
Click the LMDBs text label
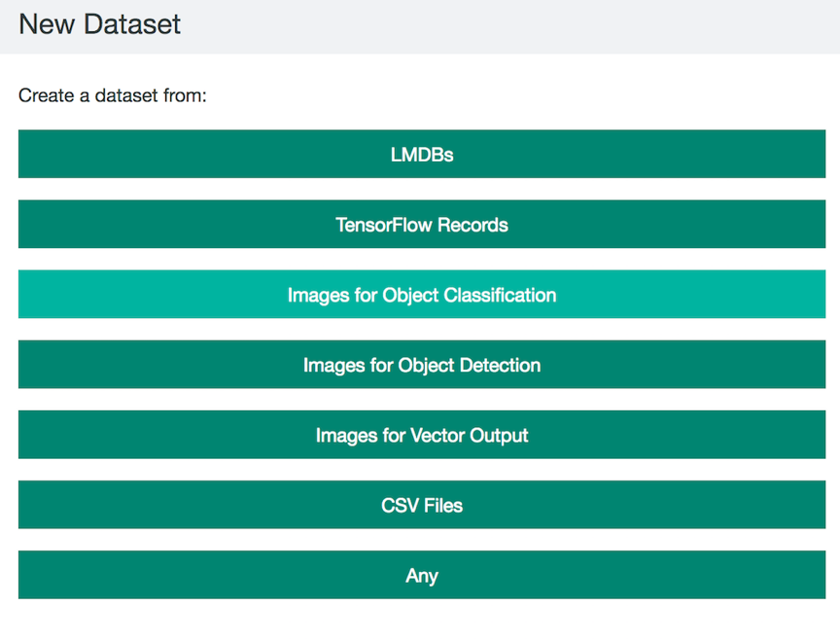tap(422, 155)
